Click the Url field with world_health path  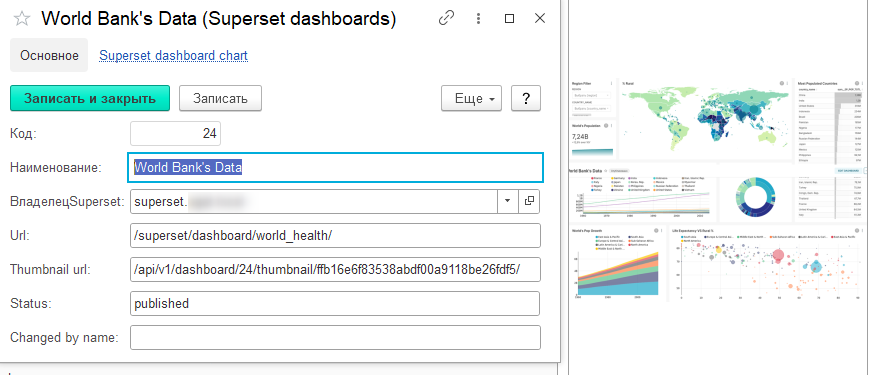[335, 235]
